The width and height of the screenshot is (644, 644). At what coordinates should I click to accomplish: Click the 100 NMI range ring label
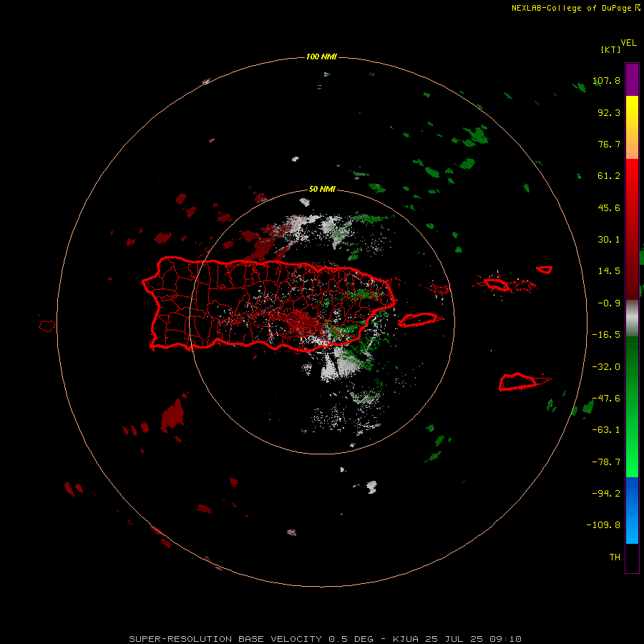(321, 57)
